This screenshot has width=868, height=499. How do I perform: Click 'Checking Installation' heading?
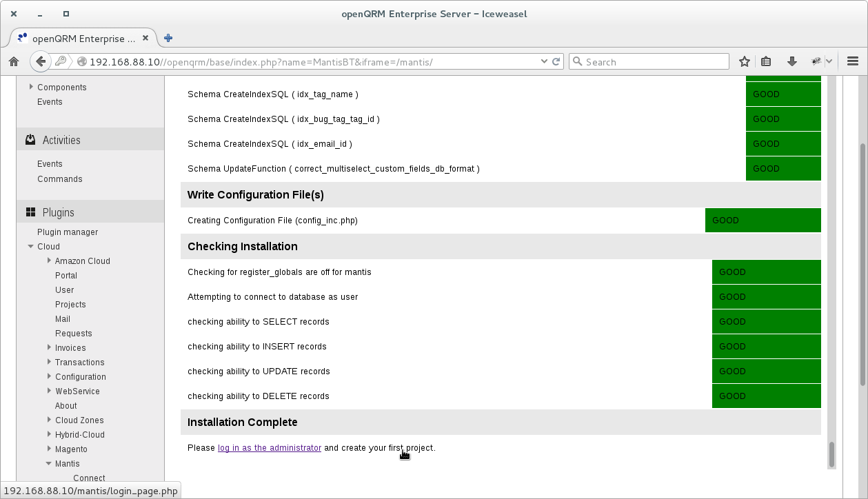(x=243, y=247)
